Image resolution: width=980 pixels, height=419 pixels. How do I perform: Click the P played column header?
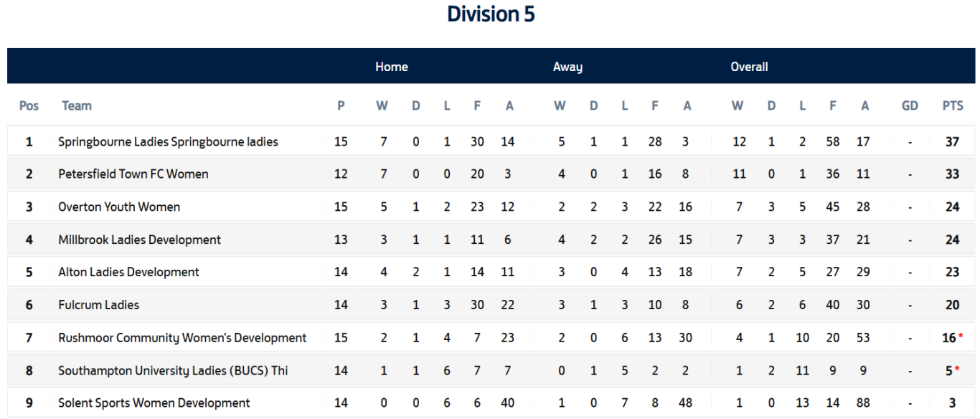341,105
